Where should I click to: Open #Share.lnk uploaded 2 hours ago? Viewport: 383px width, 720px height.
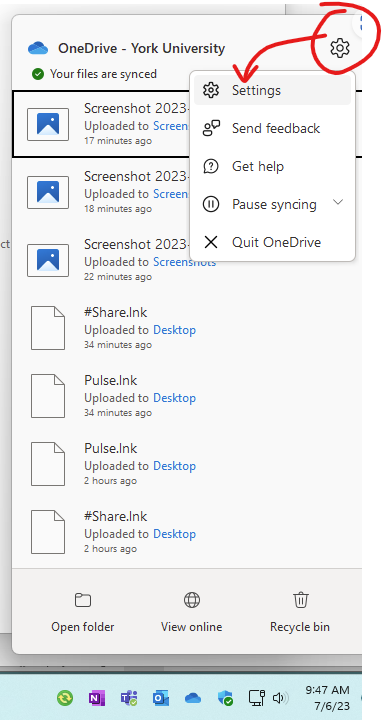tap(187, 532)
